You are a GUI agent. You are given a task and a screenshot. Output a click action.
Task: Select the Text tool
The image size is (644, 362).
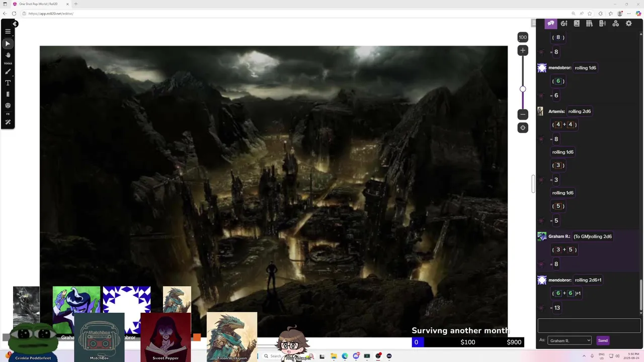(x=8, y=83)
